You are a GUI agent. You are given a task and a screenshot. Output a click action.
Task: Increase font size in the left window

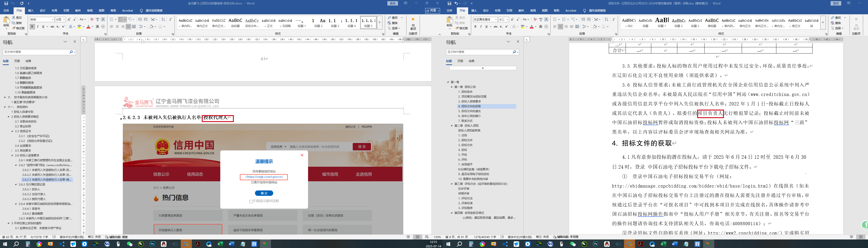coord(69,20)
